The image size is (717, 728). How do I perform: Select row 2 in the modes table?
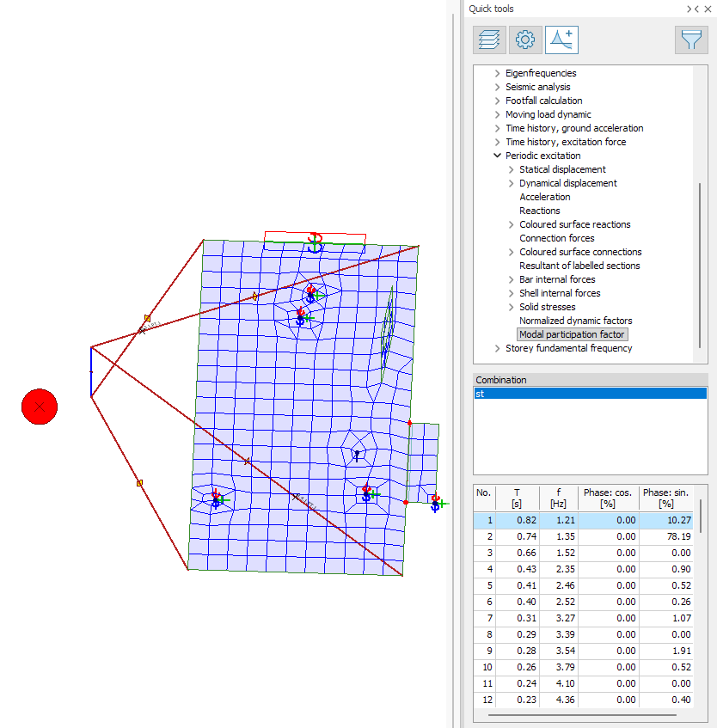[x=586, y=535]
